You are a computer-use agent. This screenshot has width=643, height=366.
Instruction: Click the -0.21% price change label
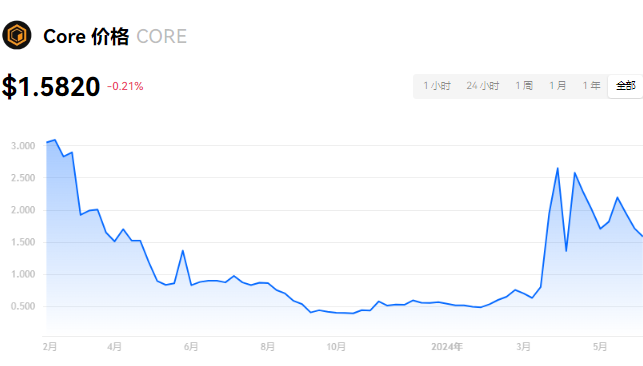(125, 86)
